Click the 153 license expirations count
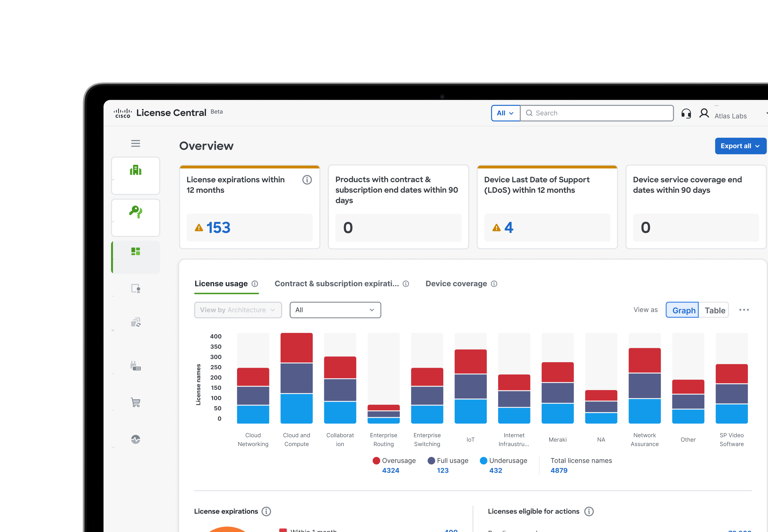 click(218, 228)
